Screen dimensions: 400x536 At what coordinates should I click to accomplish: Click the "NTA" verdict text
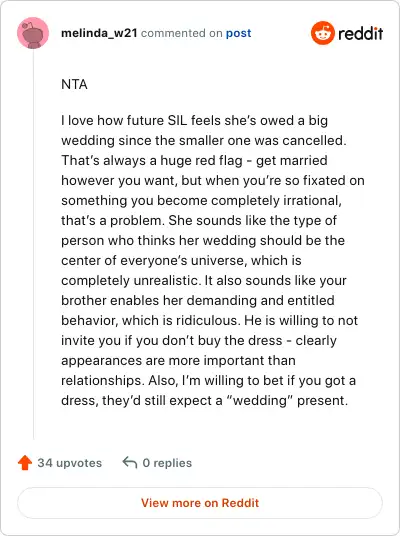[74, 84]
